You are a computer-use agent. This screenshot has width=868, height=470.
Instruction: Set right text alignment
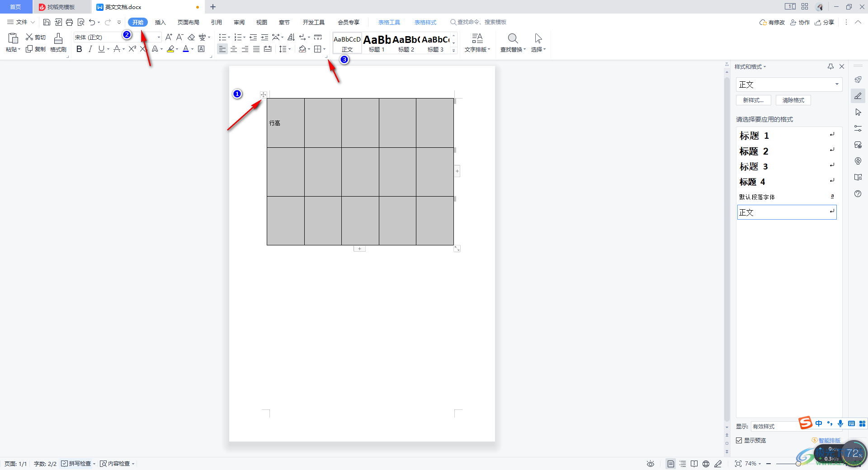[x=245, y=49]
